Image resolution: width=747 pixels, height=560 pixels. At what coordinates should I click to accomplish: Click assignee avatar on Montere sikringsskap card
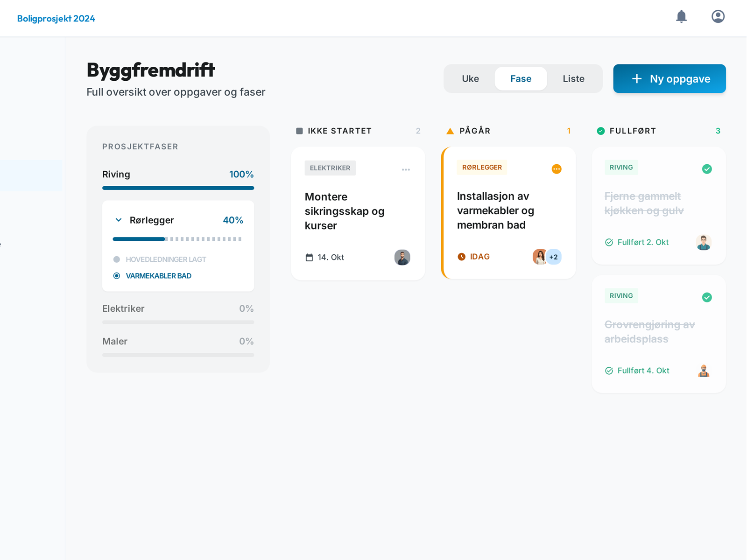click(x=402, y=257)
